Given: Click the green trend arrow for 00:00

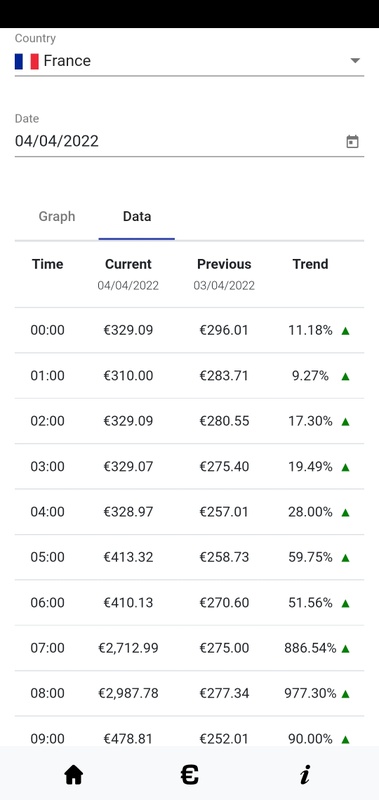Looking at the screenshot, I should tap(345, 331).
